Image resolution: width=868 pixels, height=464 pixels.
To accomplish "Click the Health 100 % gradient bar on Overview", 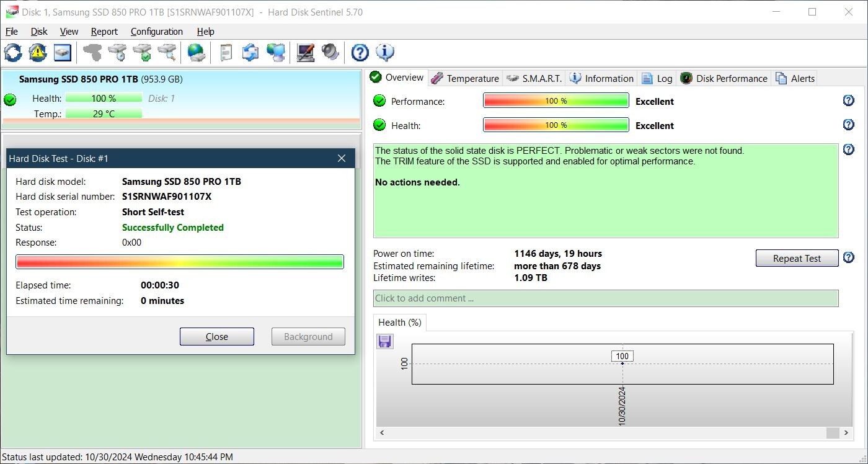I will [x=556, y=125].
